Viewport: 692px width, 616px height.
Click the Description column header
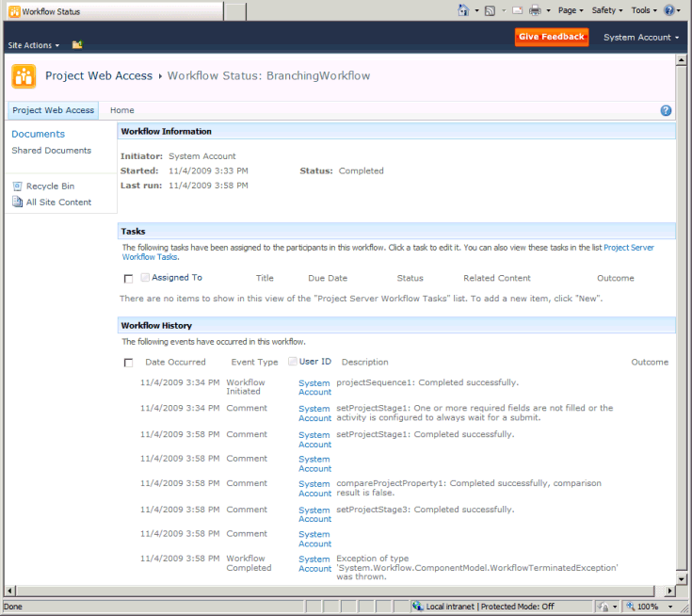[365, 362]
